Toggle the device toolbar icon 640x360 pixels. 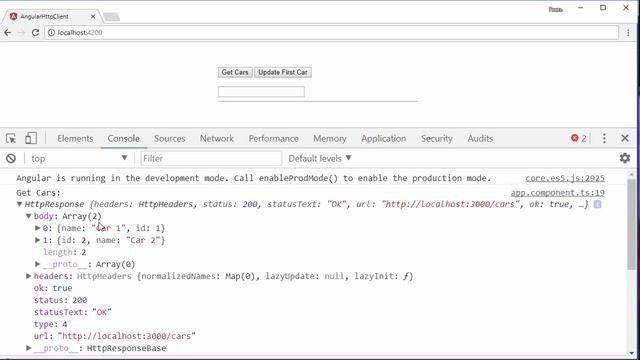point(31,138)
